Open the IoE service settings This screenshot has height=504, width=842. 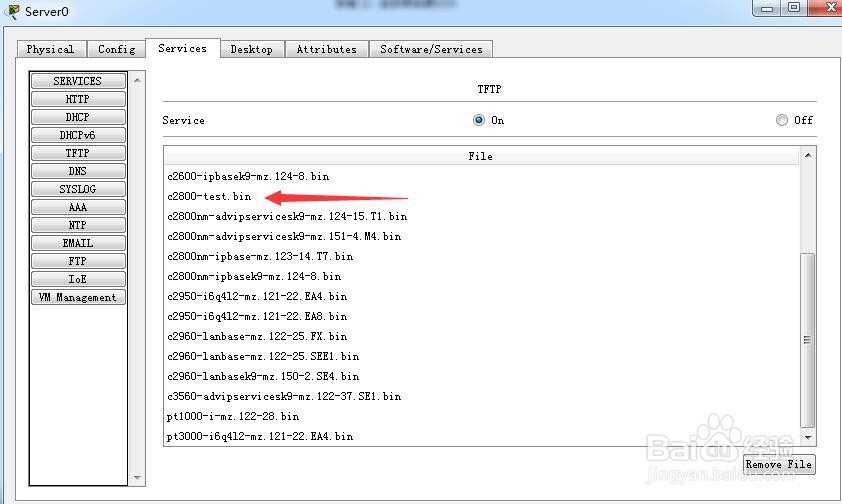[x=78, y=279]
